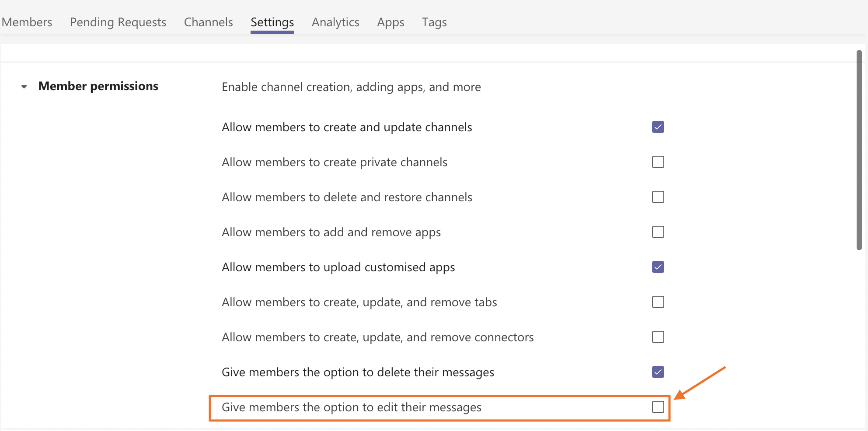868x431 pixels.
Task: Disable upload customised apps checkbox
Action: [658, 267]
